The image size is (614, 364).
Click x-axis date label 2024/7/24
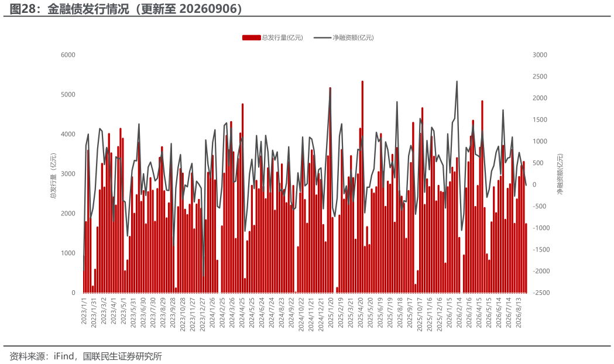(x=272, y=313)
